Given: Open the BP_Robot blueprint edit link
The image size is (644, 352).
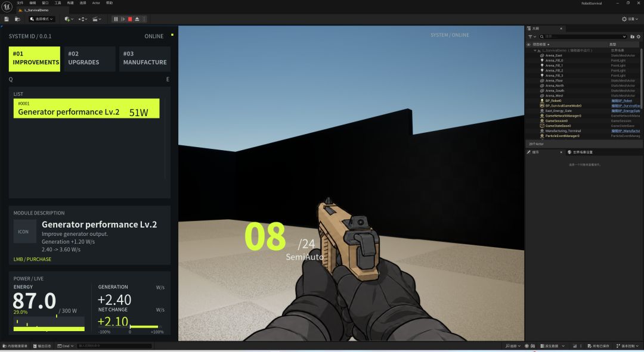Looking at the screenshot, I should point(621,101).
